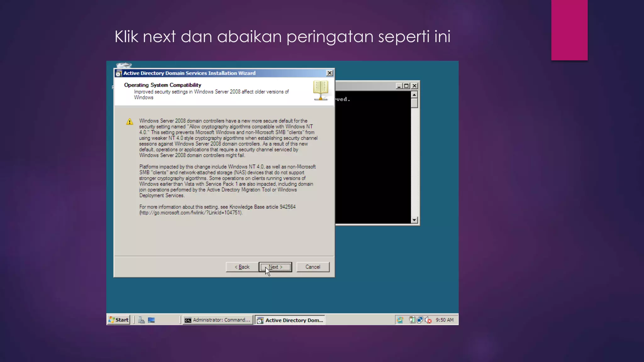Click the wizard title bar icon
Screen dimensions: 644x362
tap(119, 73)
